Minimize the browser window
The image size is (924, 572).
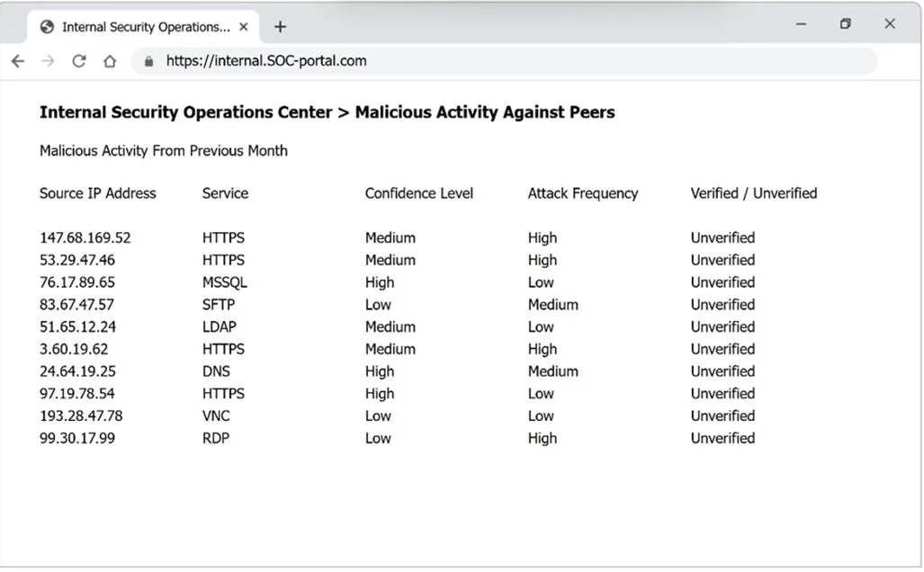point(801,24)
